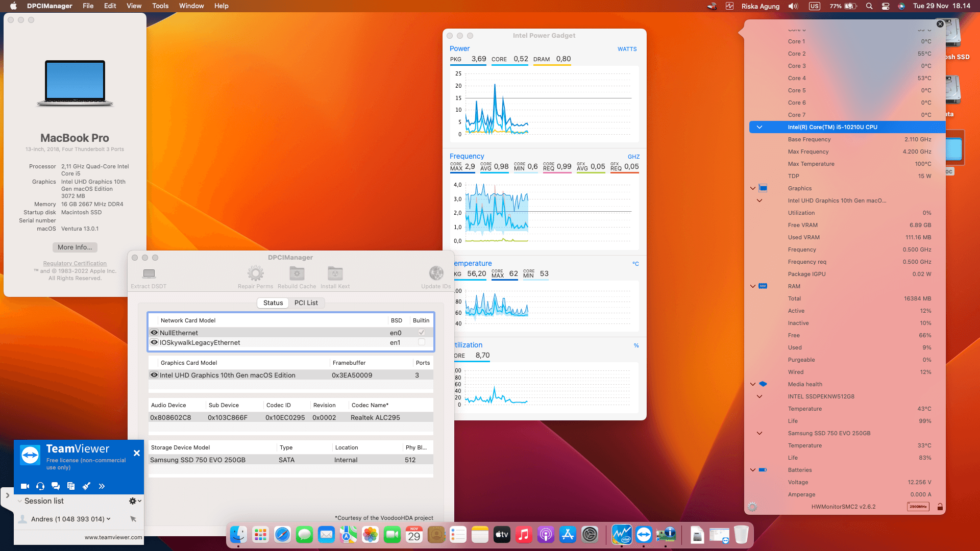Collapse the RAM section in HWMonitor
Viewport: 980px width, 551px height.
pos(753,286)
